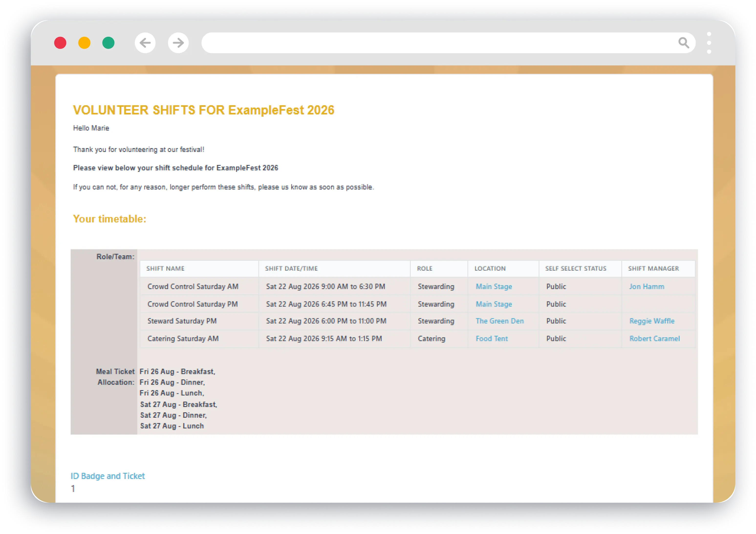Viewport: 756px width, 534px height.
Task: Click the green traffic light button
Action: tap(108, 43)
